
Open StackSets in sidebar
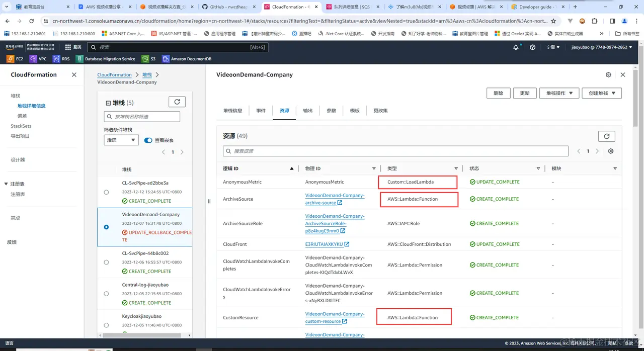click(x=21, y=126)
